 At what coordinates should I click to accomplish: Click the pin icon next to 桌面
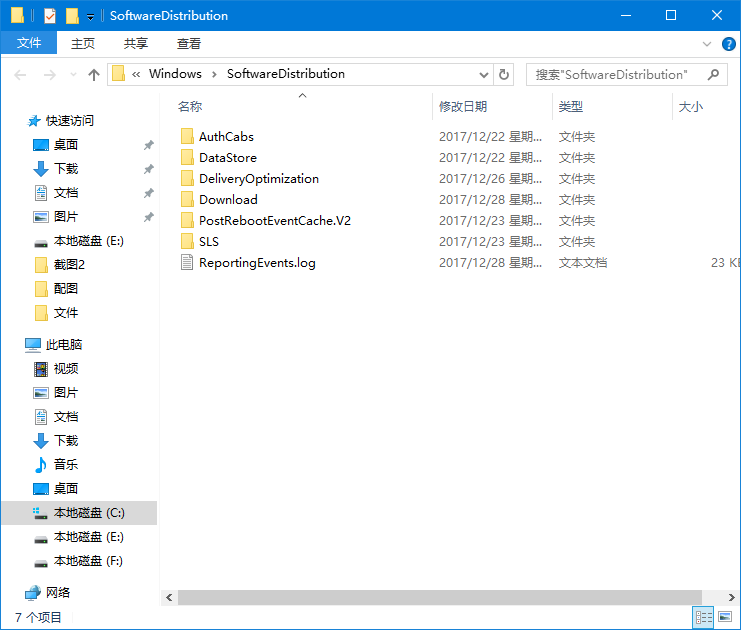click(149, 145)
